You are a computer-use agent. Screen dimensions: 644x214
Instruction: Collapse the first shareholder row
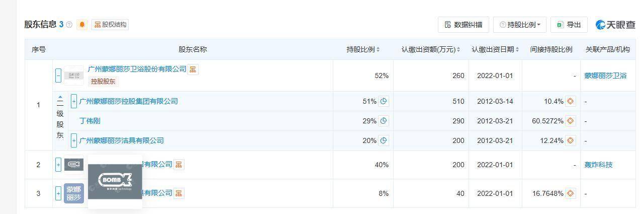[58, 76]
